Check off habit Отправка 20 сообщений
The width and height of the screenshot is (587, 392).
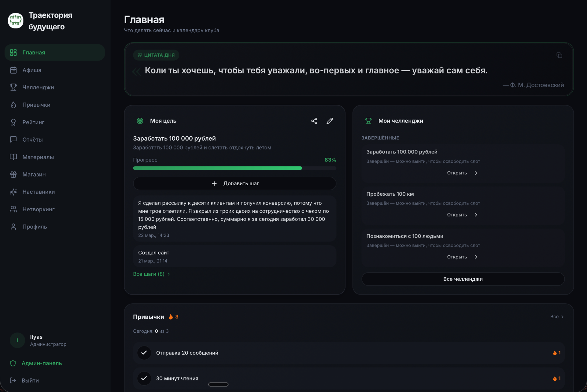coord(144,353)
